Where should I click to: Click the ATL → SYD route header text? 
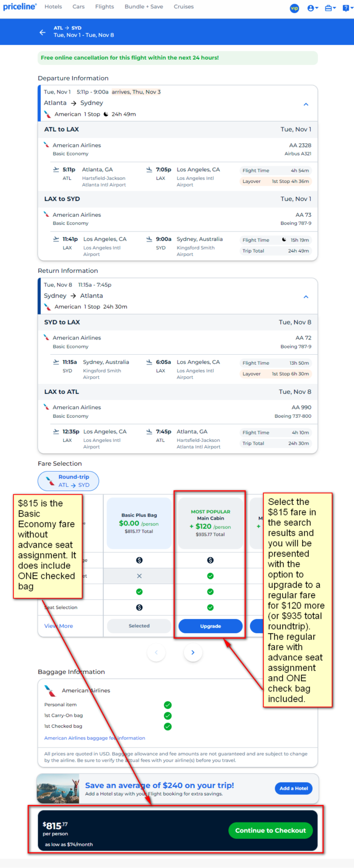coord(68,28)
